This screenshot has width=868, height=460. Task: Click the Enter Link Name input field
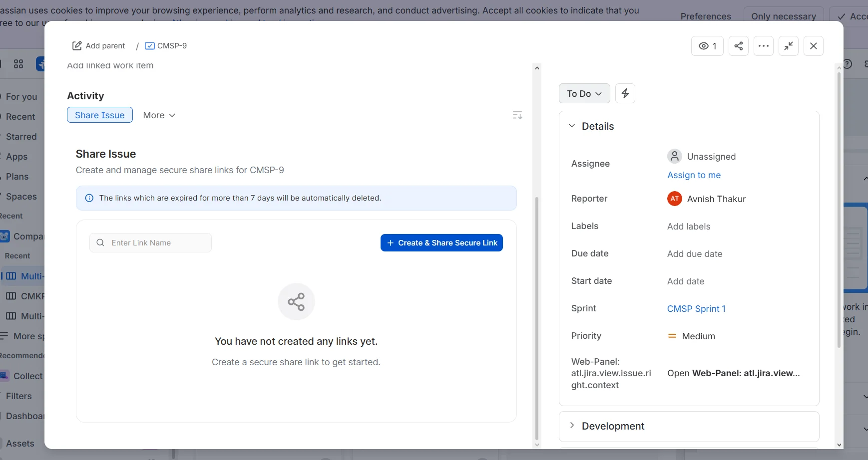pos(150,242)
